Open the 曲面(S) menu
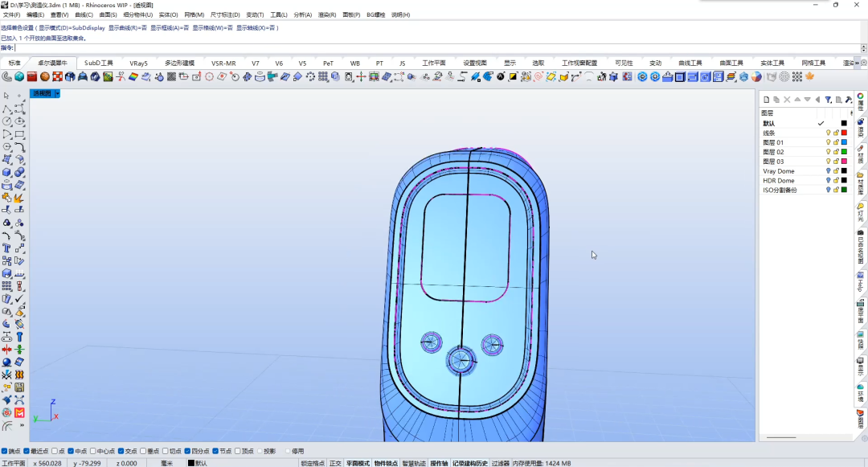868x467 pixels. point(108,15)
